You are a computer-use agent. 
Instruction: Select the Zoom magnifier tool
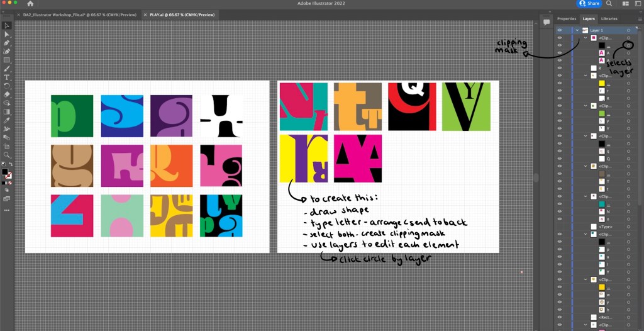pos(7,154)
